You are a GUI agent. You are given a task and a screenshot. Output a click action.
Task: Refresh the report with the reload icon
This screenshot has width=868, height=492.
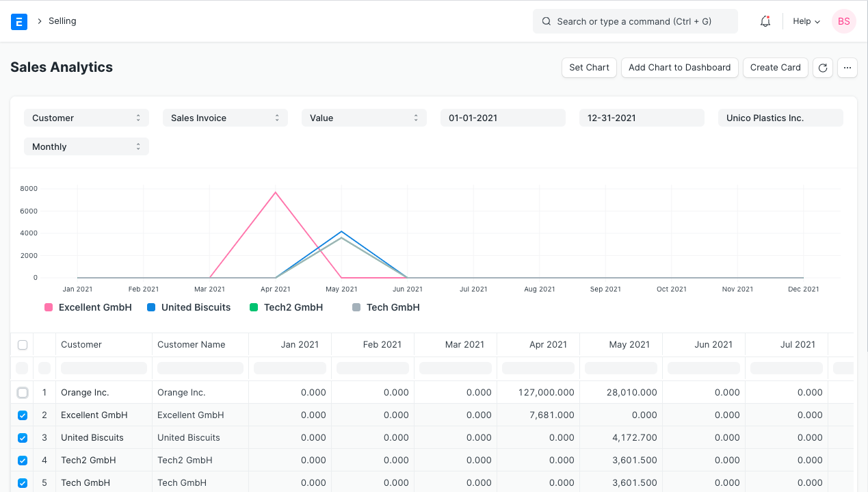point(822,67)
